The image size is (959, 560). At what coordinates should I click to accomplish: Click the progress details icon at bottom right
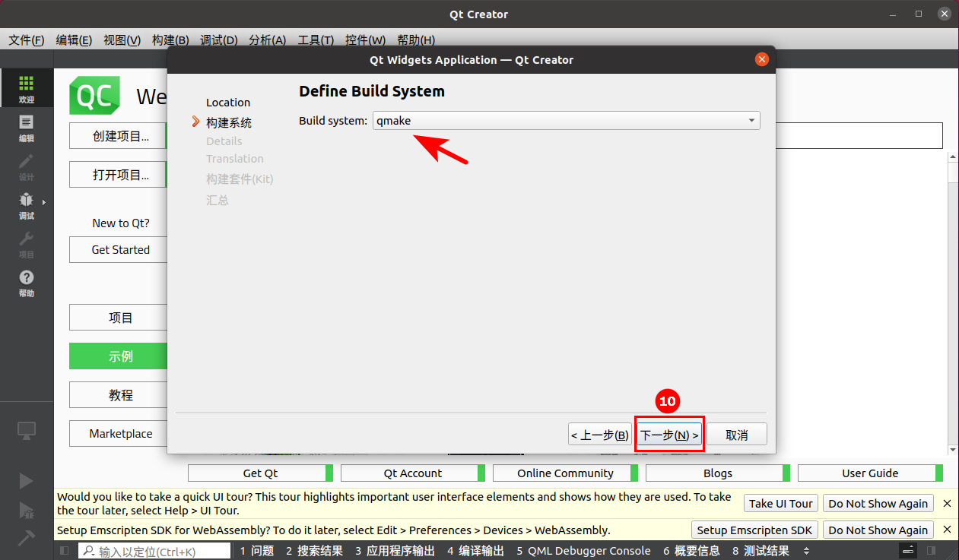click(908, 551)
